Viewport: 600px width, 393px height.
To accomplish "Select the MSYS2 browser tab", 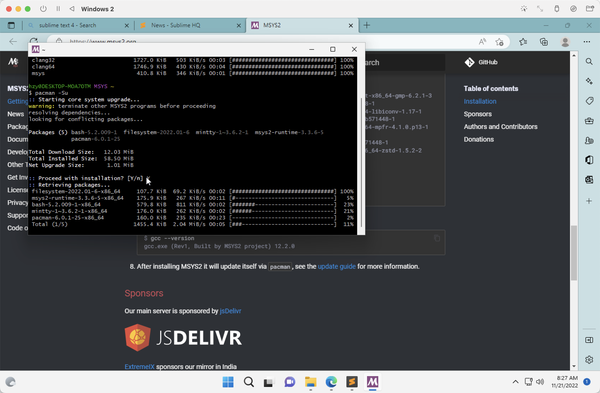I will tap(302, 25).
